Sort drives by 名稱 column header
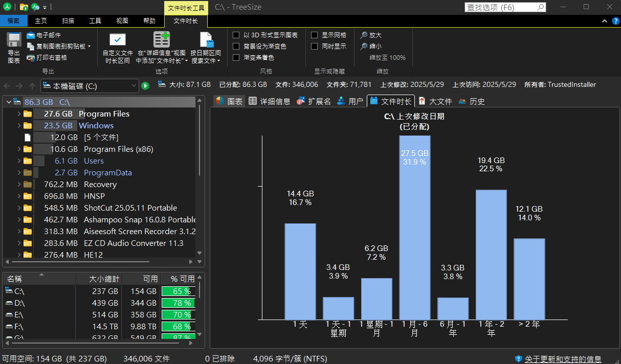 pyautogui.click(x=39, y=279)
